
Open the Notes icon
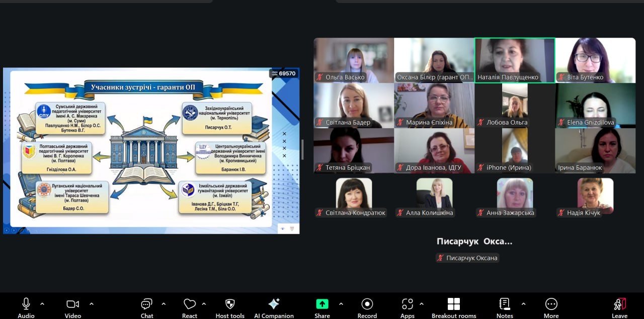[504, 304]
